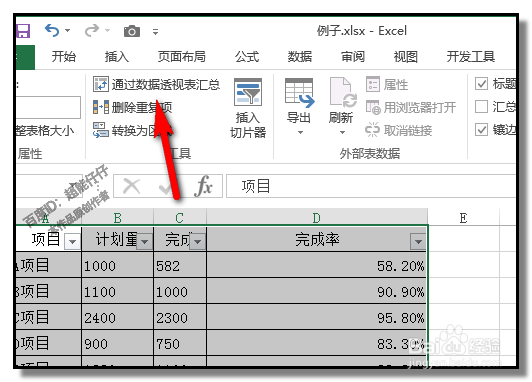This screenshot has width=532, height=382.
Task: Click cell with value 900
Action: coord(117,344)
